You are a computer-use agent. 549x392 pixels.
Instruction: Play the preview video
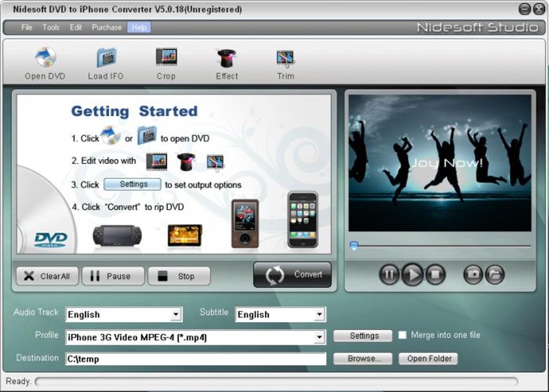[412, 274]
